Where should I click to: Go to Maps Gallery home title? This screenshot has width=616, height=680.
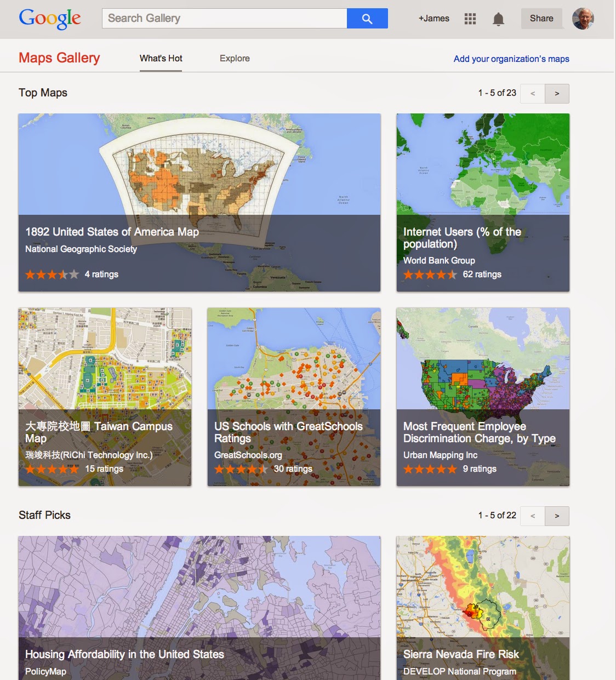coord(59,58)
